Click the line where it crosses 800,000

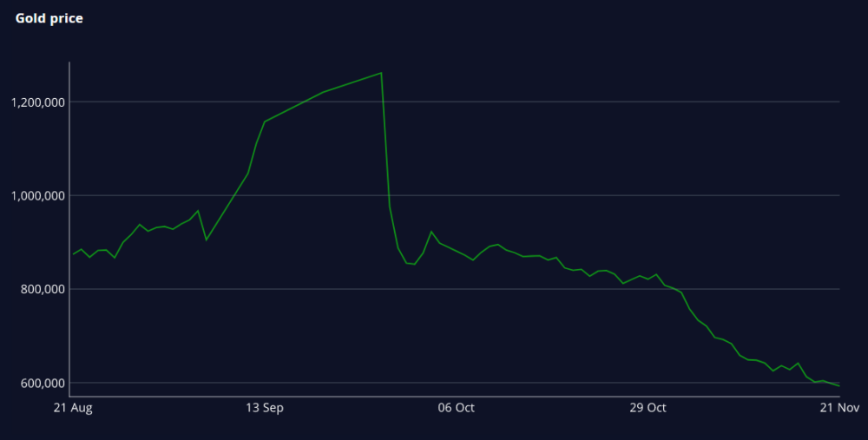(676, 289)
